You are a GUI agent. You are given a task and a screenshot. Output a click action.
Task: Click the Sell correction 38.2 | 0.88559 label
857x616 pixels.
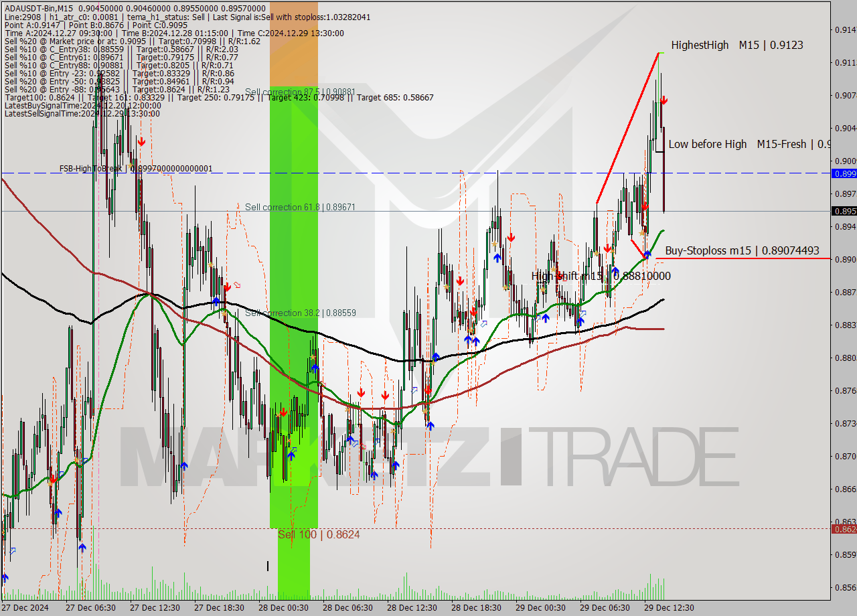(x=300, y=313)
